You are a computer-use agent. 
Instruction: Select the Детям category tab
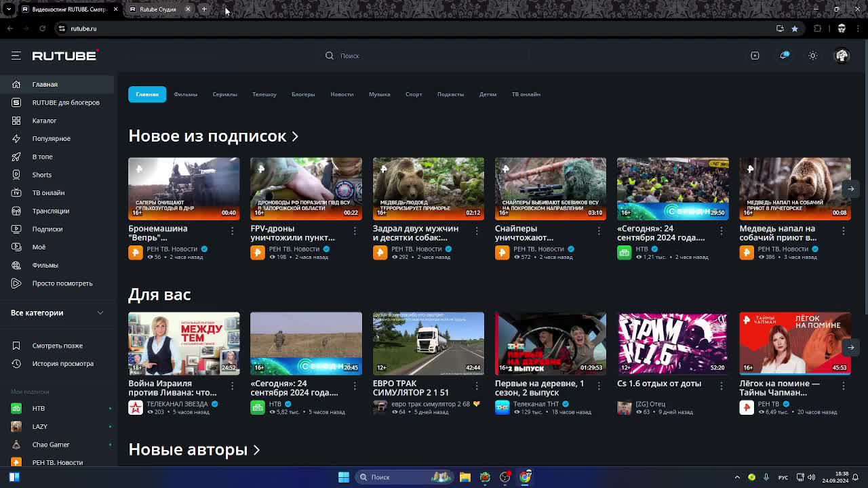488,94
